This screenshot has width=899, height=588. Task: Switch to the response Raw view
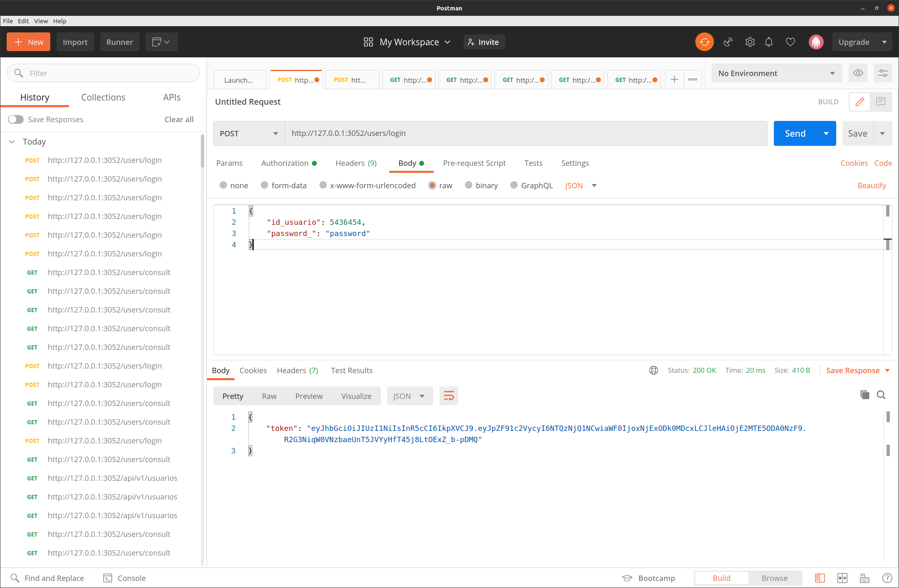[x=269, y=396]
